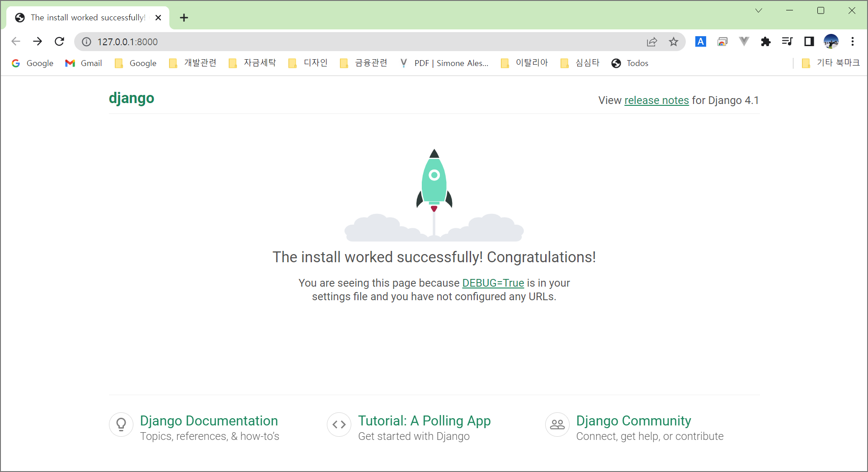Share this page icon
Viewport: 868px width, 472px height.
point(652,42)
